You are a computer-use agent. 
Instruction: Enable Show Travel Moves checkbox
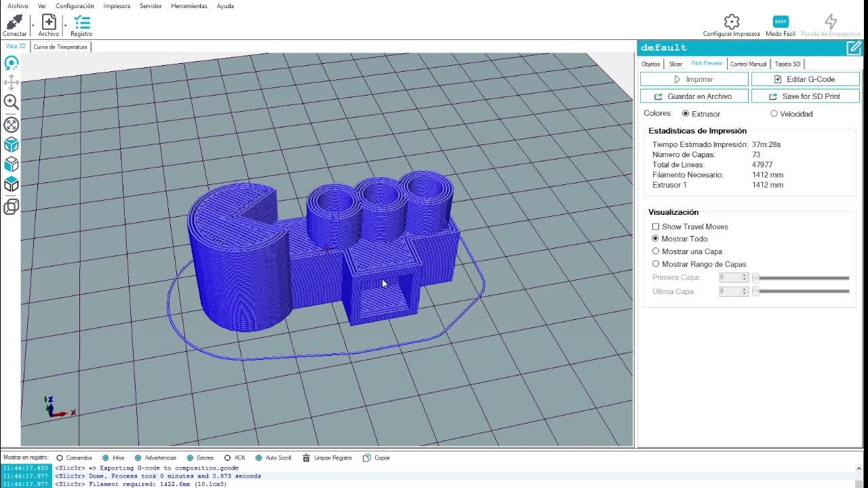coord(656,226)
